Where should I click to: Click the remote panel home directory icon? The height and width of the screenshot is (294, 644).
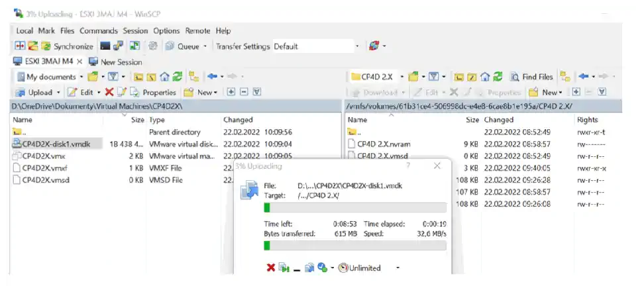pyautogui.click(x=485, y=77)
